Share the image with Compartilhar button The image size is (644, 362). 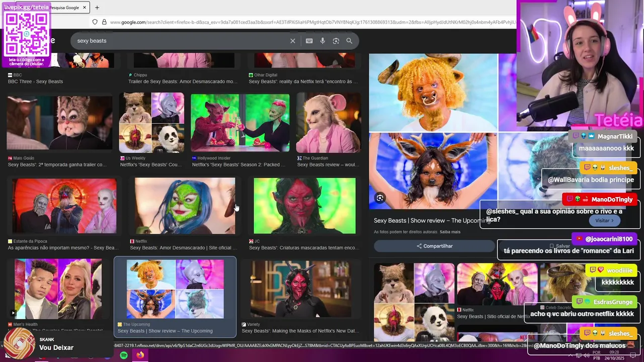(x=435, y=246)
